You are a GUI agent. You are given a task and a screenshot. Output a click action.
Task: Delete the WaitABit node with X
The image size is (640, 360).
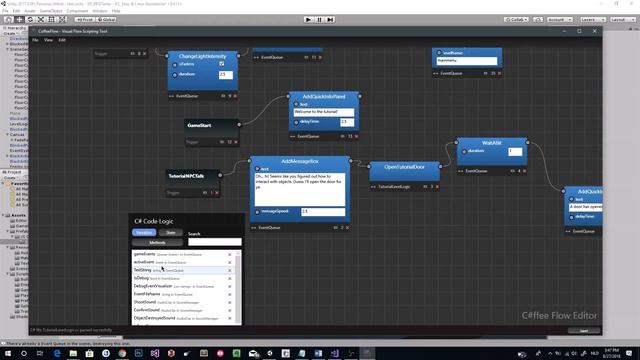click(x=524, y=171)
